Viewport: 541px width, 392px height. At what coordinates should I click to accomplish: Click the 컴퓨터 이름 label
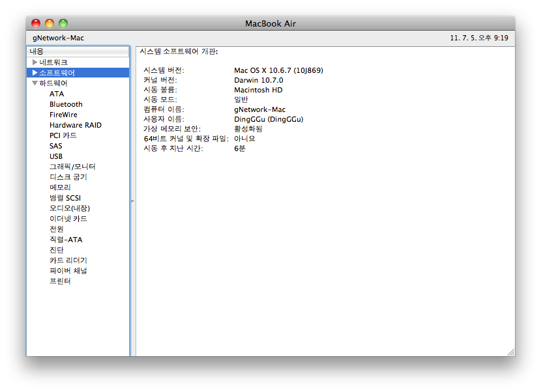[164, 109]
